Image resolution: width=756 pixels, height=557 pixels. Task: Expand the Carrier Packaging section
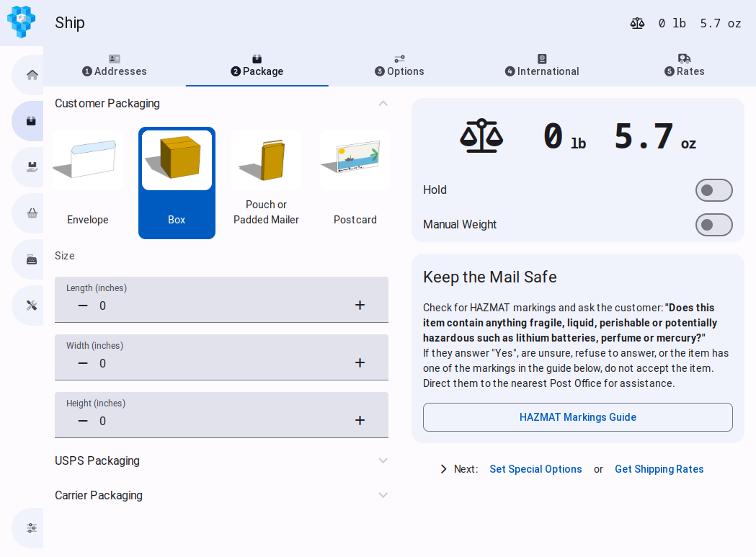[383, 496]
